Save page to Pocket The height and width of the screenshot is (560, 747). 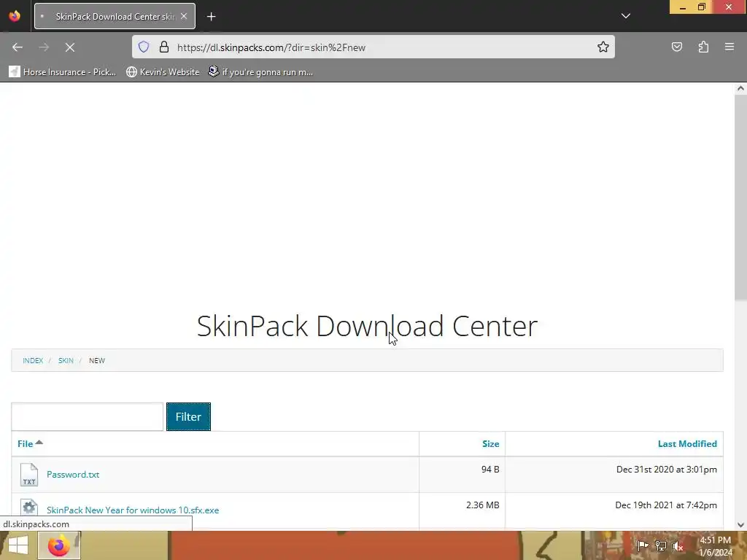pyautogui.click(x=676, y=47)
